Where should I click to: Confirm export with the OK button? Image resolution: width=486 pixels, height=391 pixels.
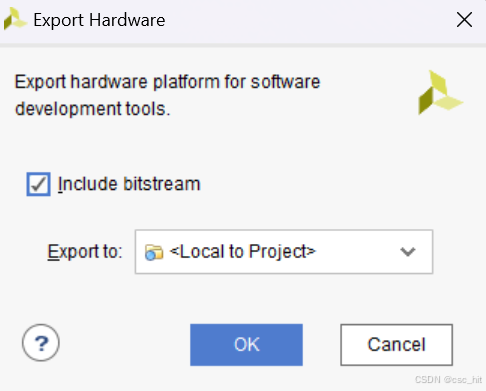point(246,345)
